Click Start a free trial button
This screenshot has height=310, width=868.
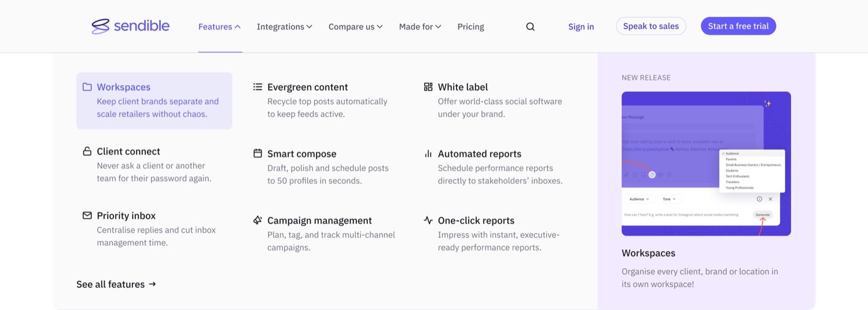point(738,26)
